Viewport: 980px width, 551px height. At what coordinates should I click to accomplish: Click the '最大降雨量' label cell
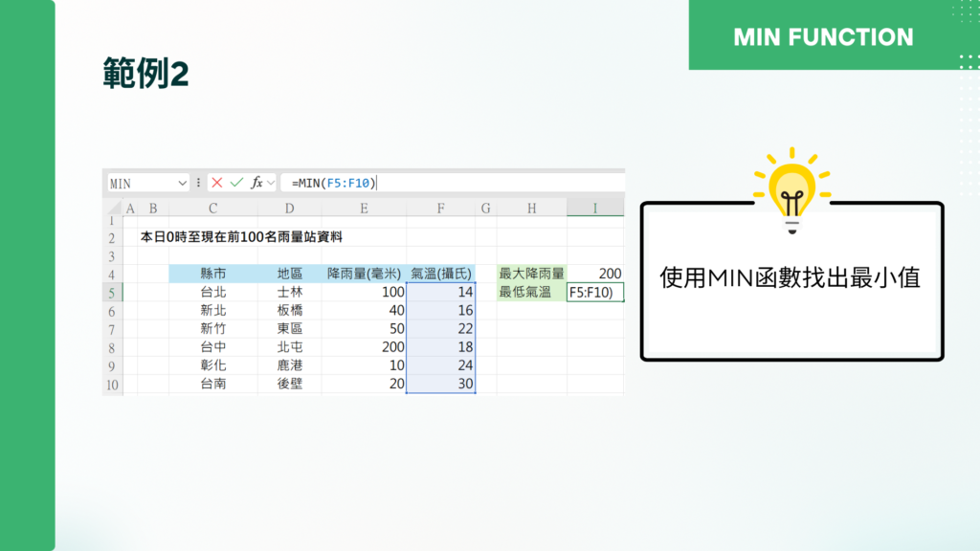coord(532,274)
